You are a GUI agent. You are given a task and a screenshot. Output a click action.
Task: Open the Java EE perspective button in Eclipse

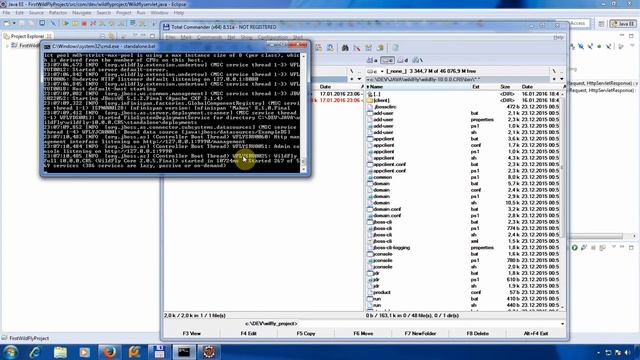(x=622, y=24)
